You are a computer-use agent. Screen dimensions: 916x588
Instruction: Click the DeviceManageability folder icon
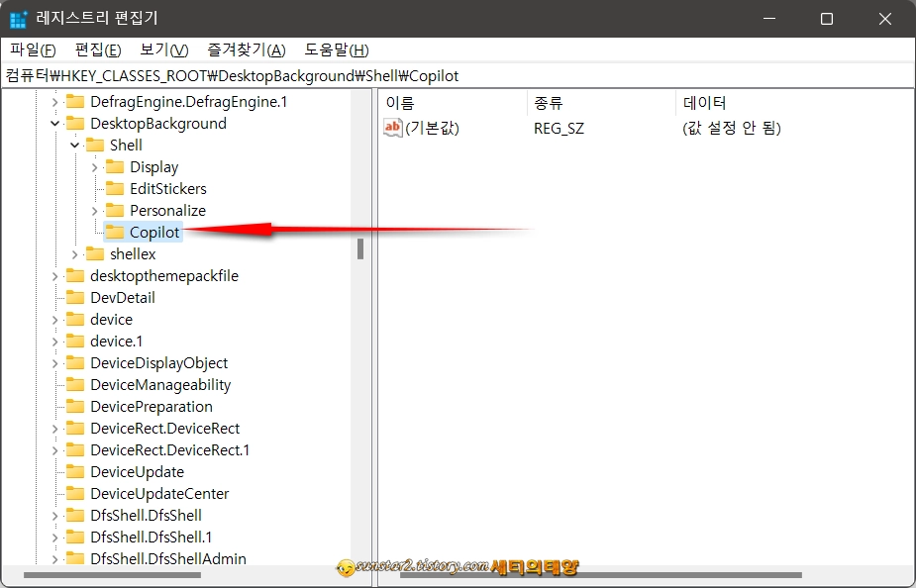pos(75,385)
